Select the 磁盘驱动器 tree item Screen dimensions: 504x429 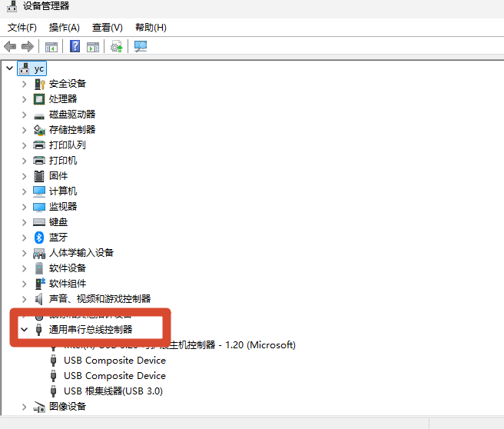point(72,115)
